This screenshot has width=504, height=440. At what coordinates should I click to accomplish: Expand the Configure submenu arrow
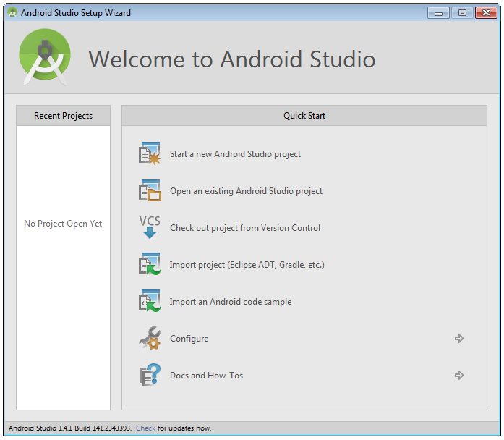pos(459,339)
